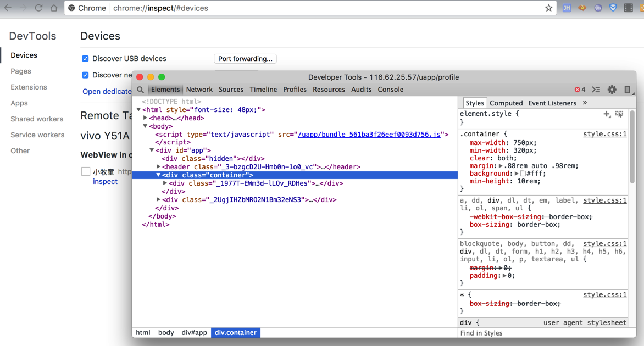This screenshot has width=644, height=346.
Task: Open the Sources panel tab
Action: [231, 90]
